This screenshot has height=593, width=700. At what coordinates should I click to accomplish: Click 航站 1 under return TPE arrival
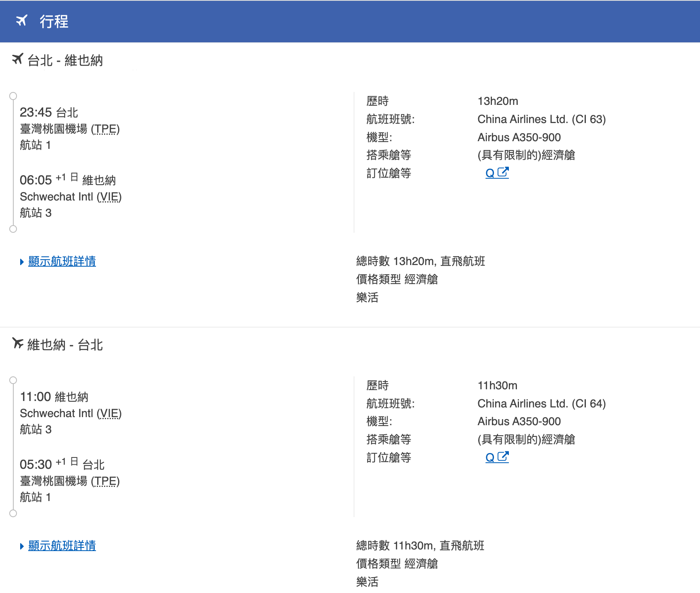point(35,497)
